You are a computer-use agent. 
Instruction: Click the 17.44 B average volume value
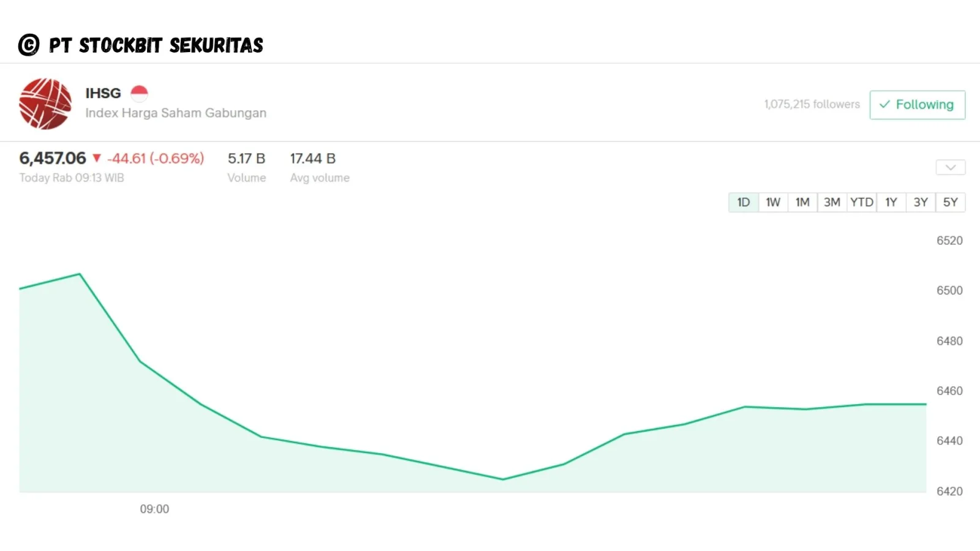click(313, 159)
